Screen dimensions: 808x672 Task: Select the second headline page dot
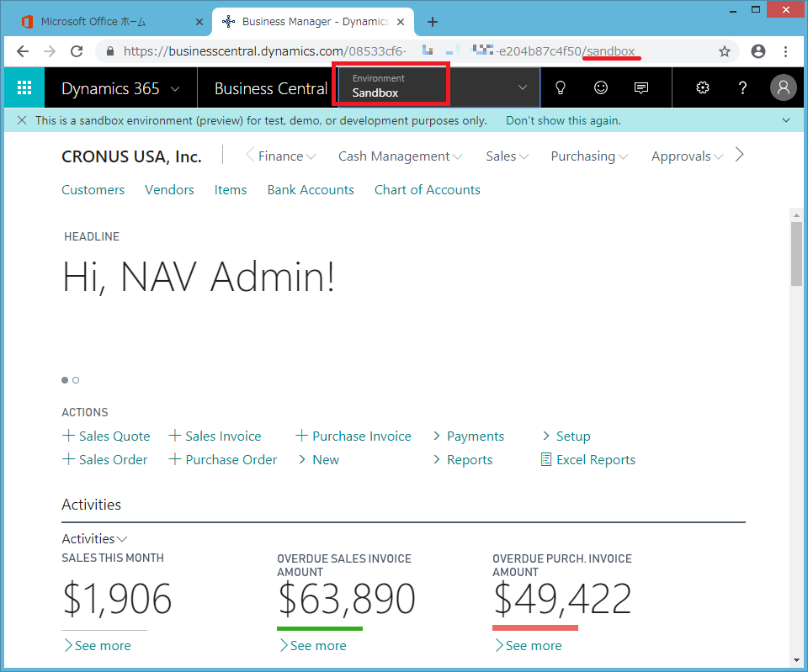(x=76, y=380)
